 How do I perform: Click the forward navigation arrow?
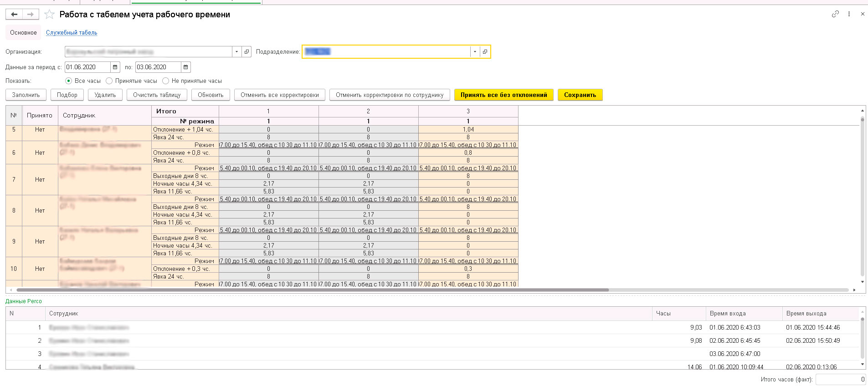click(x=31, y=15)
